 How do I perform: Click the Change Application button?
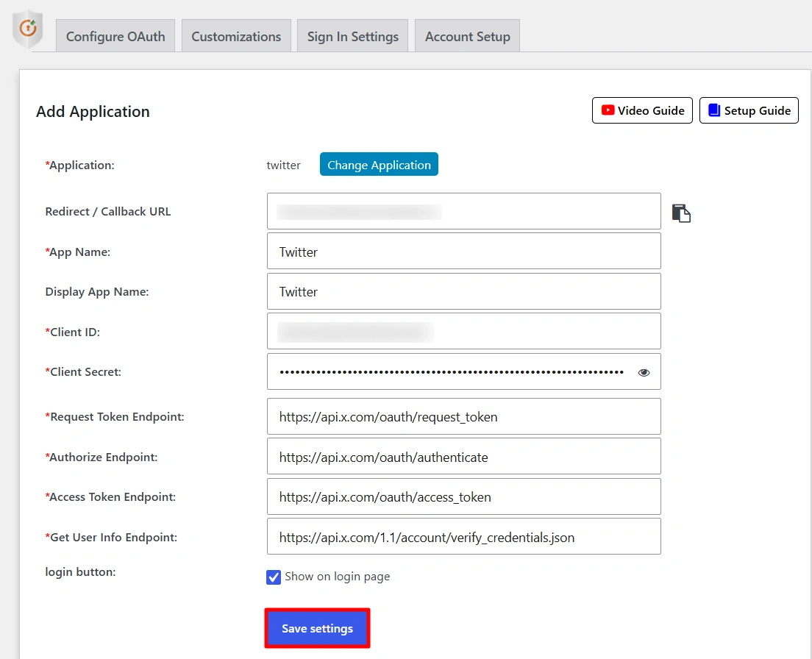tap(379, 165)
